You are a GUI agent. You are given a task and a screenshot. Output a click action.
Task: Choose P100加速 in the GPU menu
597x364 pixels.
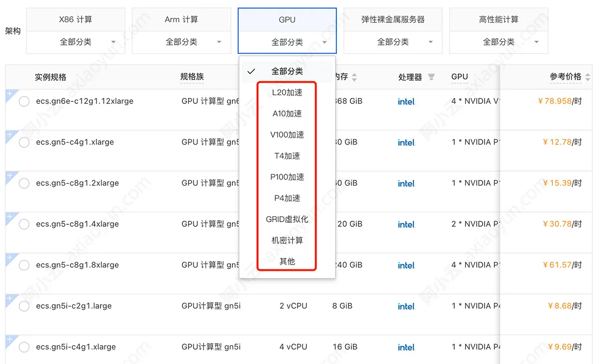click(x=287, y=177)
